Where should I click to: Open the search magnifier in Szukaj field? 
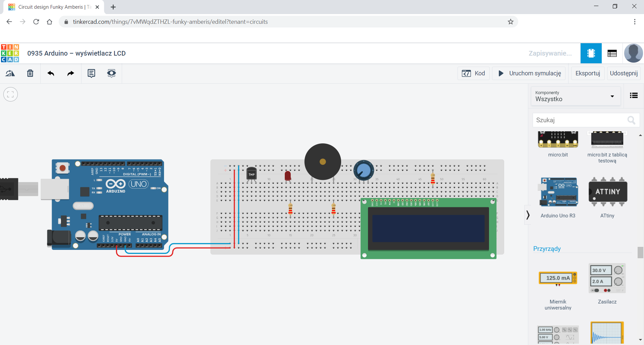click(x=632, y=120)
